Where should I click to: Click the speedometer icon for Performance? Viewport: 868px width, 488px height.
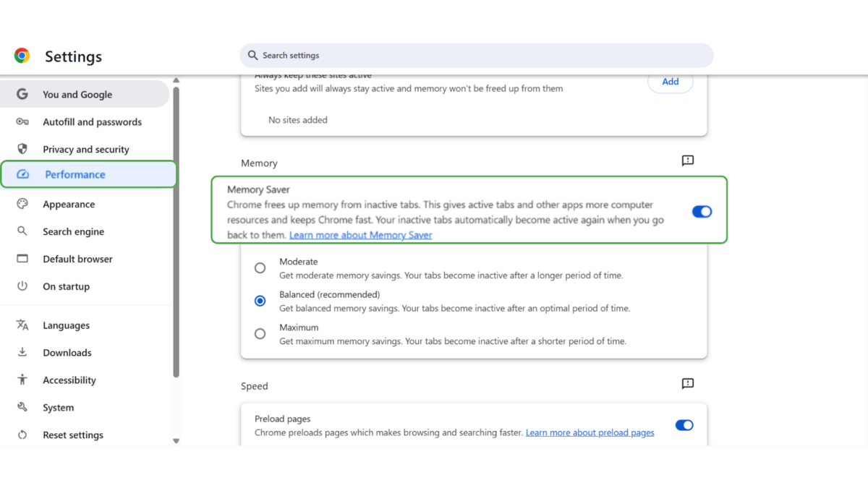click(22, 174)
